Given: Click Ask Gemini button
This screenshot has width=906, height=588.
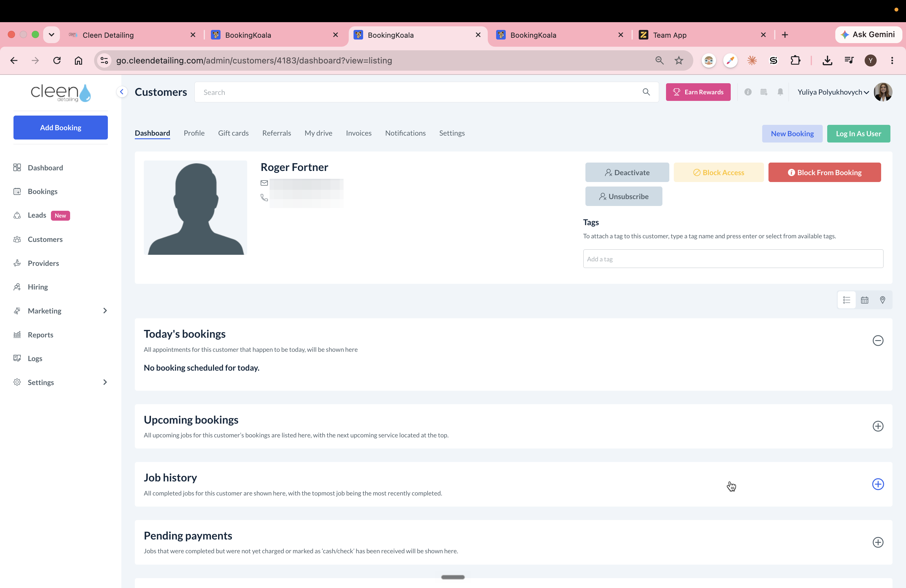Looking at the screenshot, I should click(868, 35).
